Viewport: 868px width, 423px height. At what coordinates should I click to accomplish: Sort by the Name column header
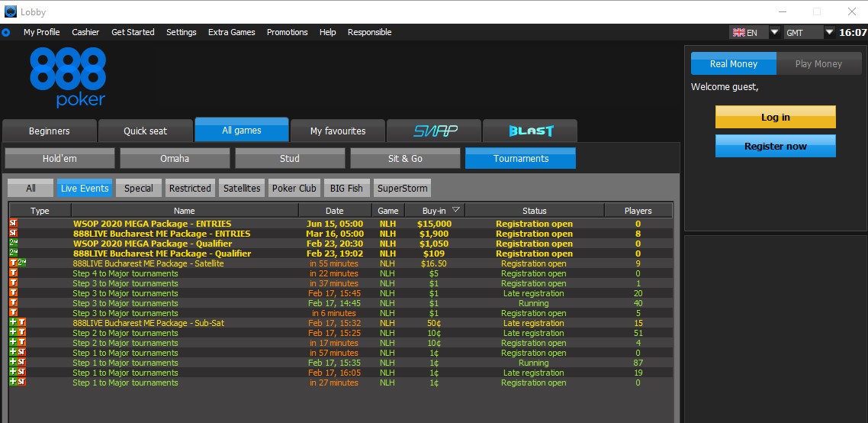pyautogui.click(x=185, y=211)
